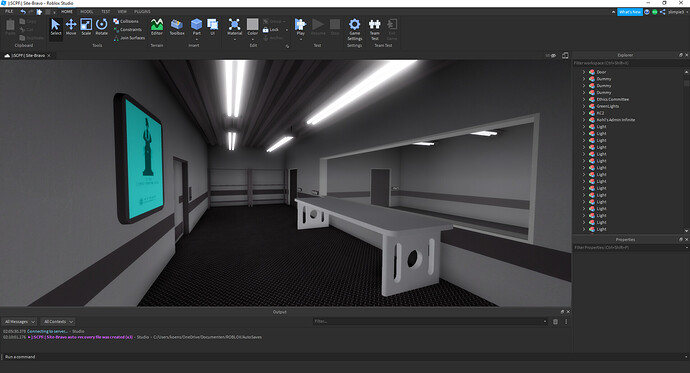Choose the Rotate tool
Viewport: 690px width, 373px height.
(x=102, y=27)
